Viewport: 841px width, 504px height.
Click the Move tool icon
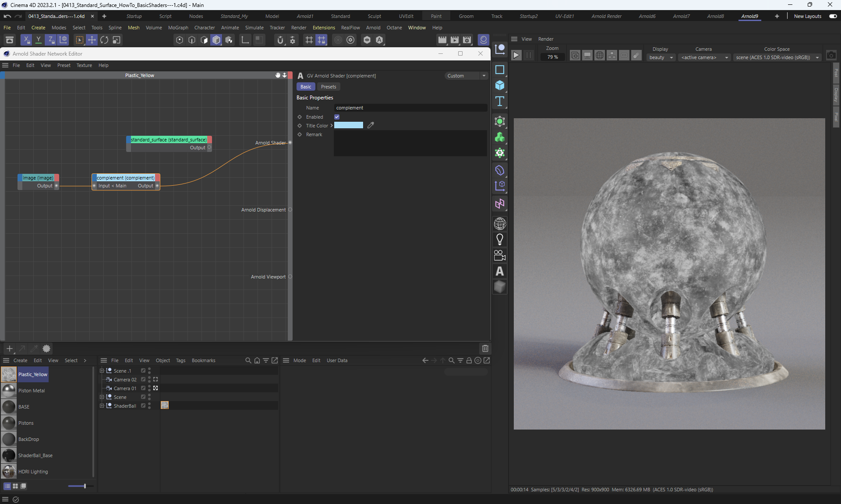coord(92,40)
